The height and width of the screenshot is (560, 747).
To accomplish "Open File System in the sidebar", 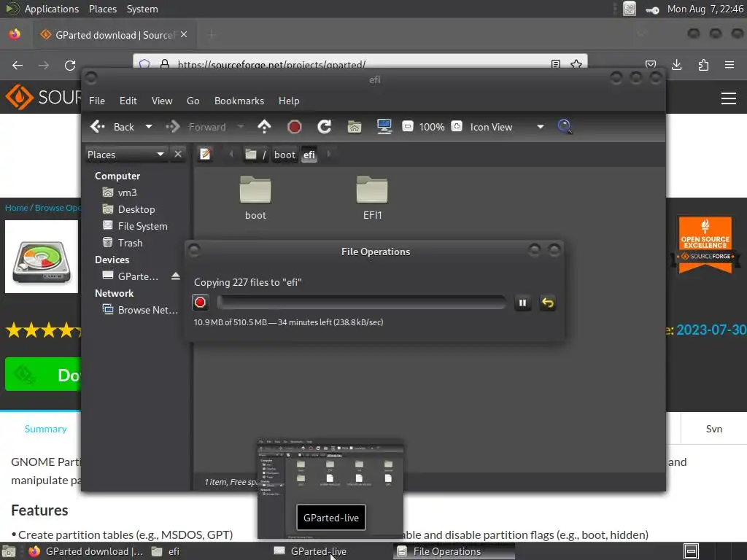I will 135,226.
